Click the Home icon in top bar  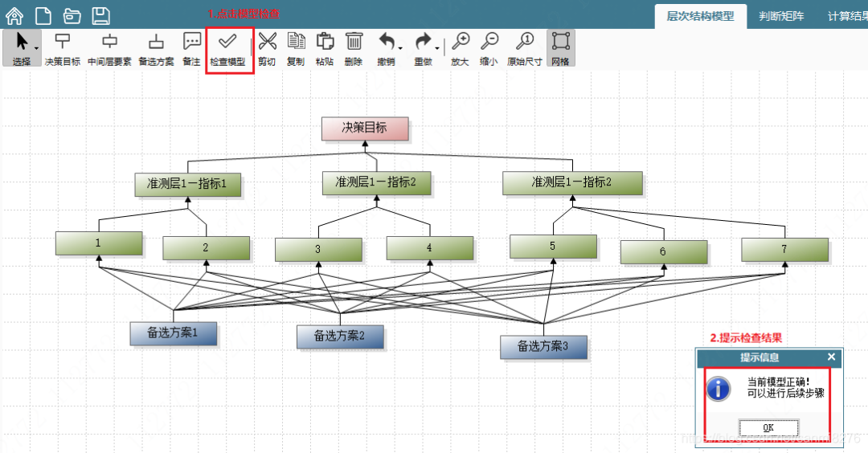pos(14,15)
